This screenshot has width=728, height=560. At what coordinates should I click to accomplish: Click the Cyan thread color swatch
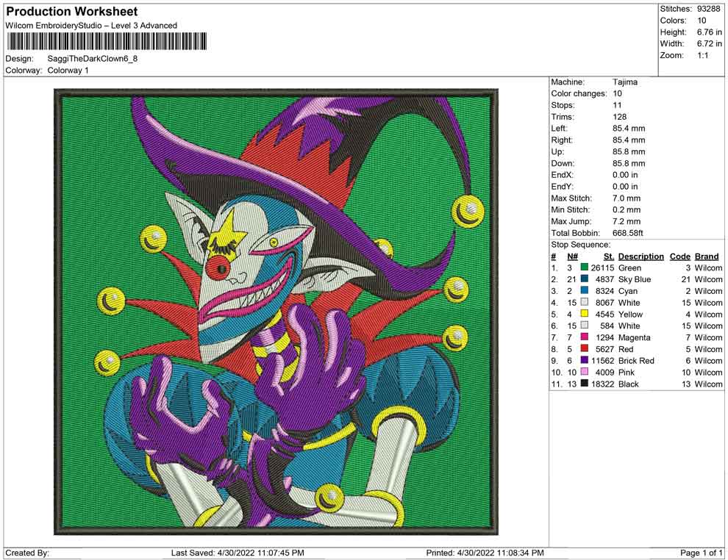click(x=585, y=290)
